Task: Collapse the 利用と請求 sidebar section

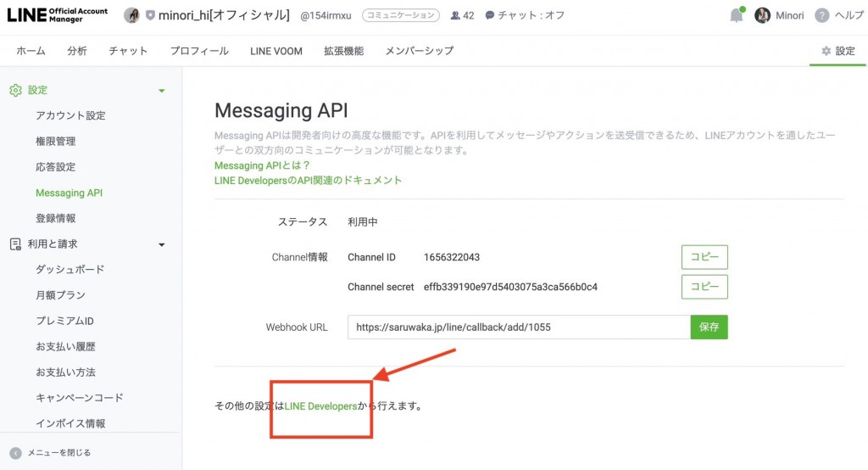Action: tap(162, 244)
